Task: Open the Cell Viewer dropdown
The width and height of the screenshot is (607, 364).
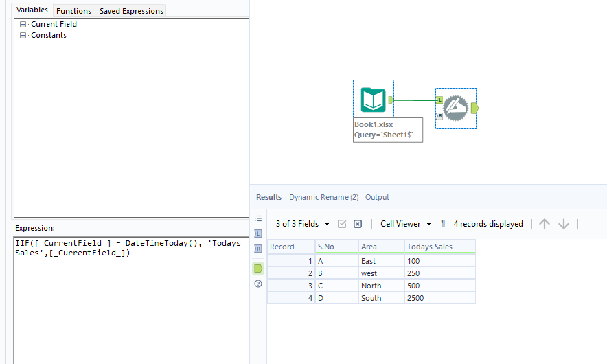Action: coord(406,224)
